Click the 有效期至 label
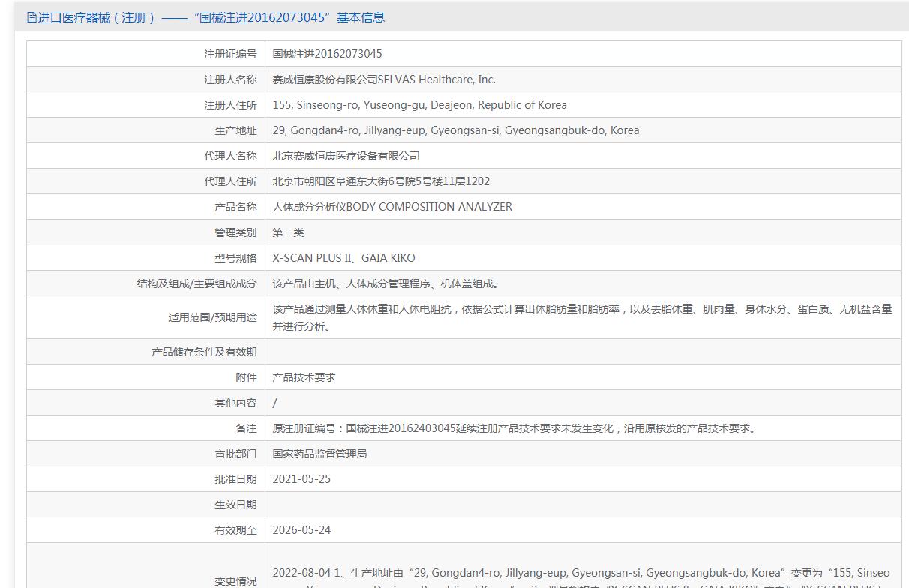The height and width of the screenshot is (588, 909). tap(235, 530)
